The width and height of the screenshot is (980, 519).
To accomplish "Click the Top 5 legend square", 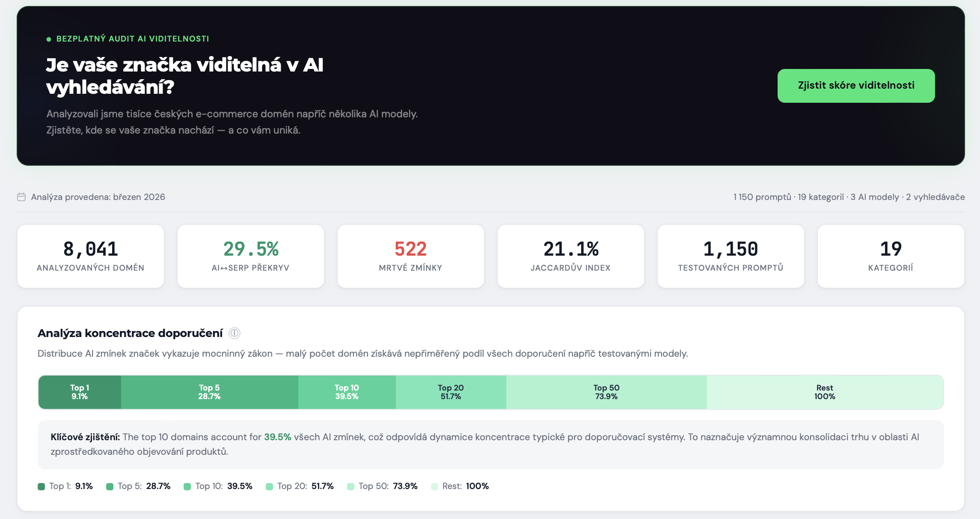I will coord(110,486).
